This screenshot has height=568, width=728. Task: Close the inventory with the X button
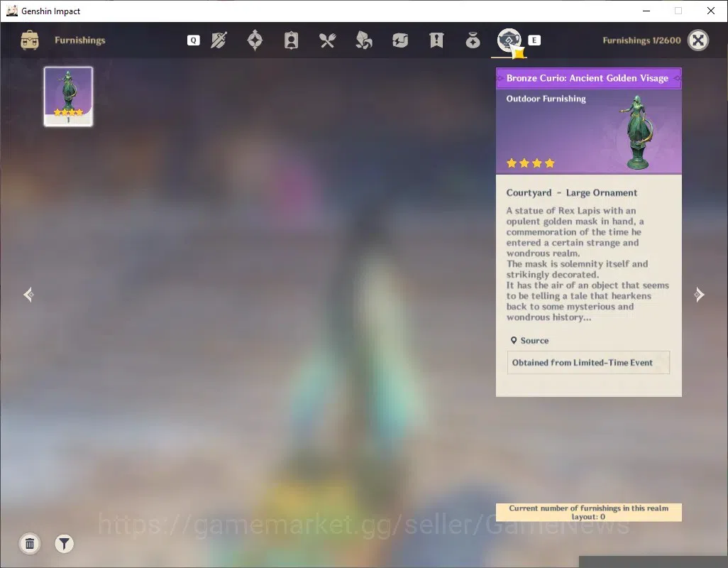[697, 40]
